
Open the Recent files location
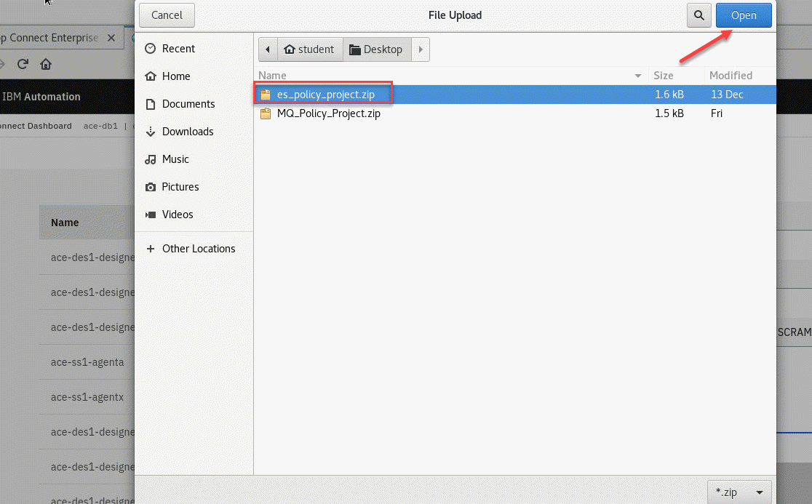178,49
